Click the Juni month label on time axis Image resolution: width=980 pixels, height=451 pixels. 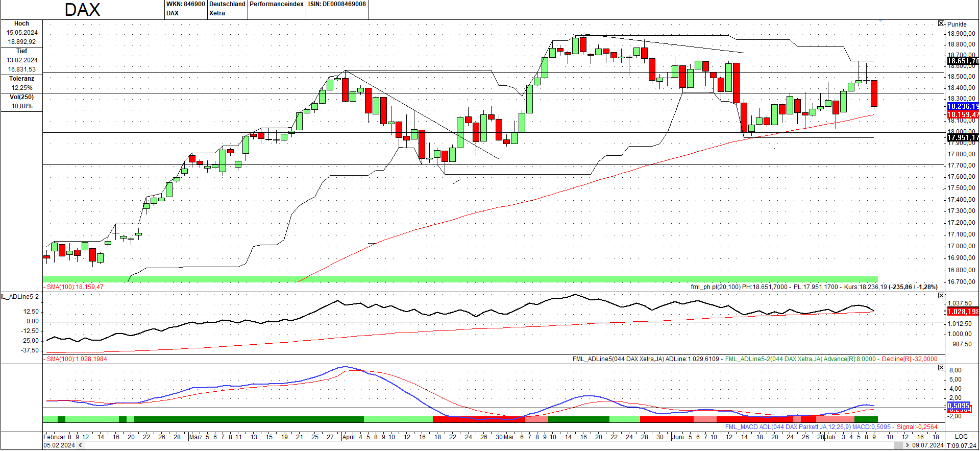click(678, 437)
